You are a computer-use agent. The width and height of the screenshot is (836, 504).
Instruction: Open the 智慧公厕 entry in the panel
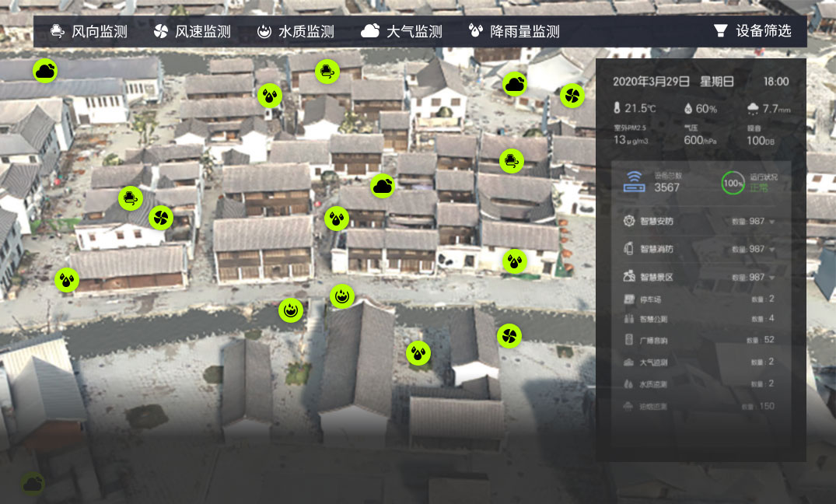point(653,319)
